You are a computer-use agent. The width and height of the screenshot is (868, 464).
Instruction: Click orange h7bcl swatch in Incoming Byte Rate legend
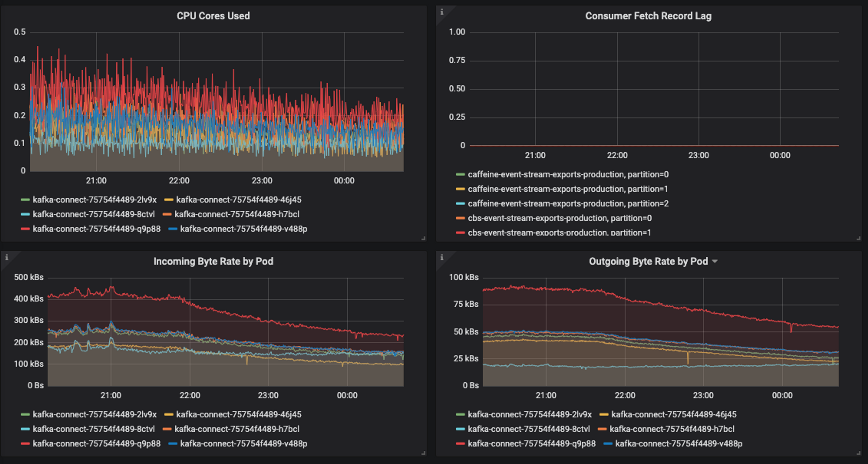pos(167,429)
